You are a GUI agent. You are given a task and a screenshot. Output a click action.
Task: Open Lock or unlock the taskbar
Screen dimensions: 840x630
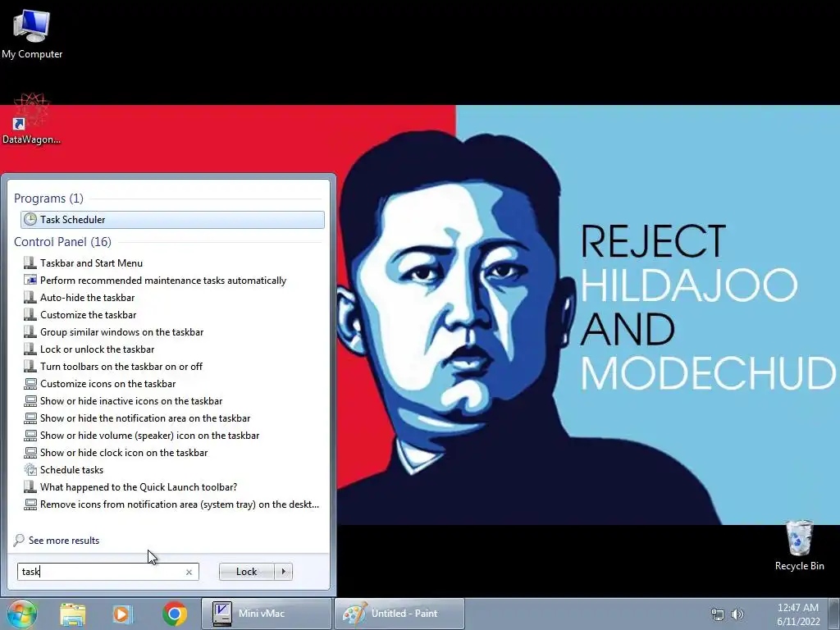pos(97,349)
